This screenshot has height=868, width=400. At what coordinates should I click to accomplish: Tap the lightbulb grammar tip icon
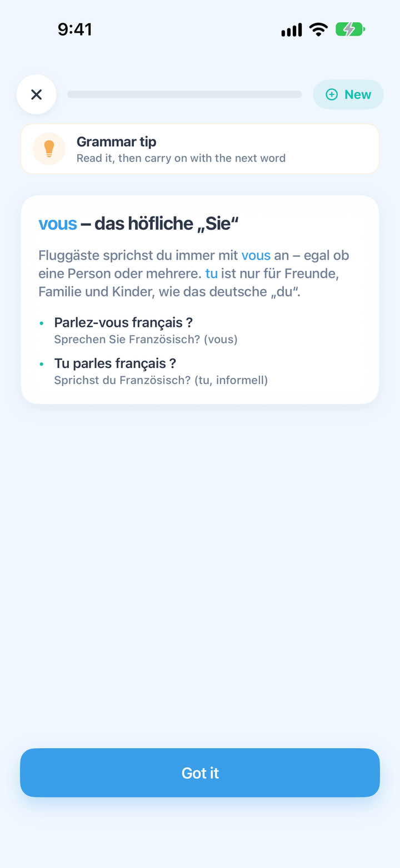49,149
